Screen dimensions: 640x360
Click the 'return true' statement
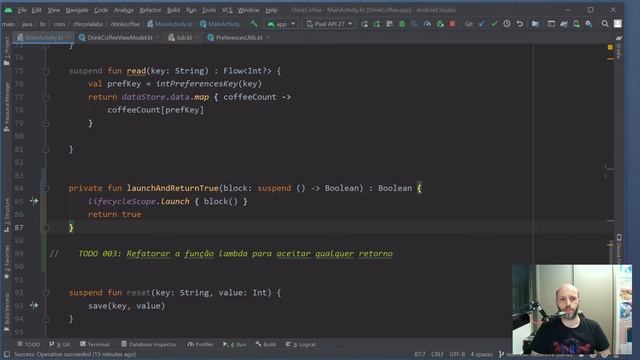coord(115,214)
